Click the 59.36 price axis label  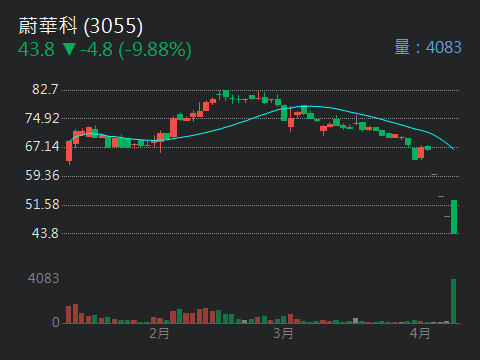(x=42, y=176)
